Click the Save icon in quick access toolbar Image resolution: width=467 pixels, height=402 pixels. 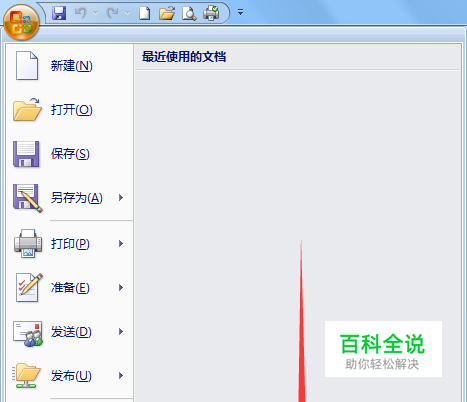coord(59,13)
